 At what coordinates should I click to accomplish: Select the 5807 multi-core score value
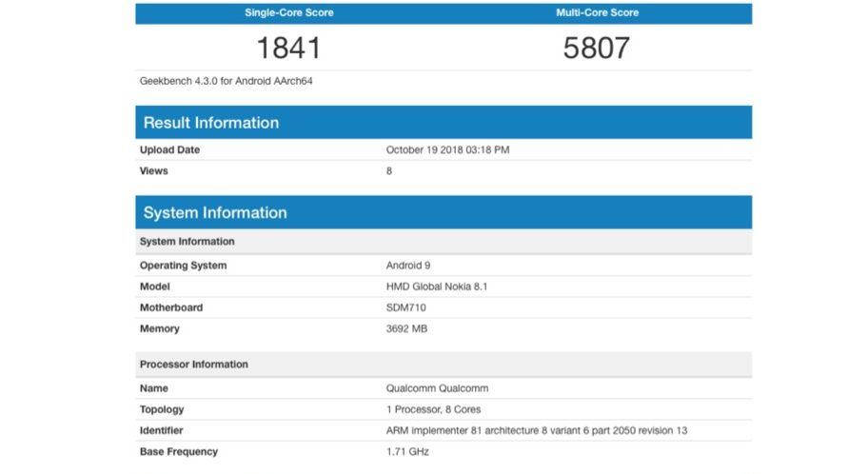click(x=597, y=48)
